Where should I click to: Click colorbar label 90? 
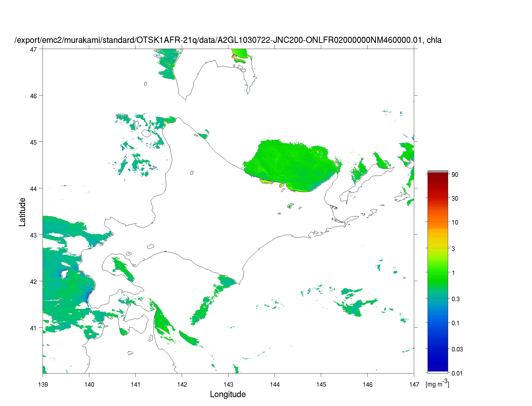pyautogui.click(x=455, y=175)
